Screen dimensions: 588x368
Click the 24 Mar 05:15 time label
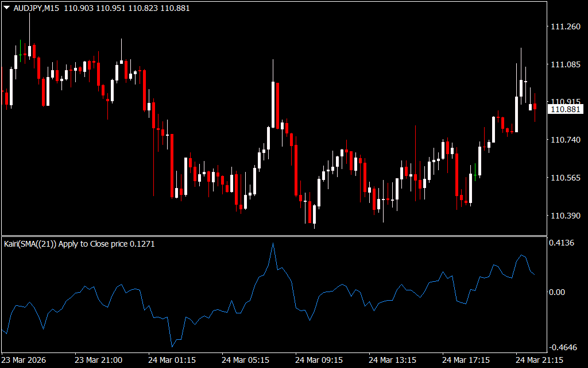pos(245,360)
